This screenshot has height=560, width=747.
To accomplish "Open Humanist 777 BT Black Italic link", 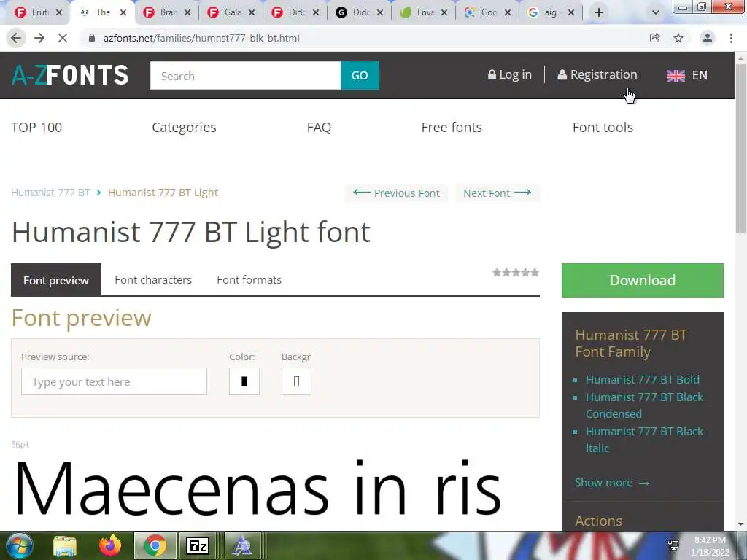I will click(x=645, y=440).
